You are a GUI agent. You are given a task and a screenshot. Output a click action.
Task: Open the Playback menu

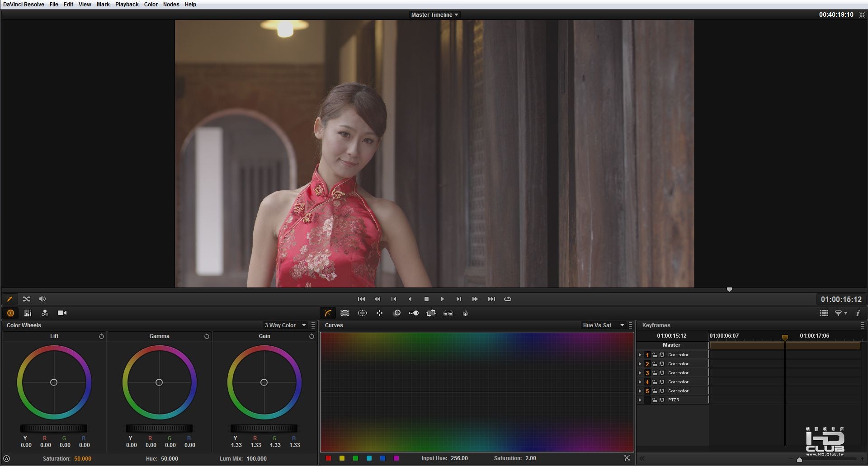pos(127,5)
